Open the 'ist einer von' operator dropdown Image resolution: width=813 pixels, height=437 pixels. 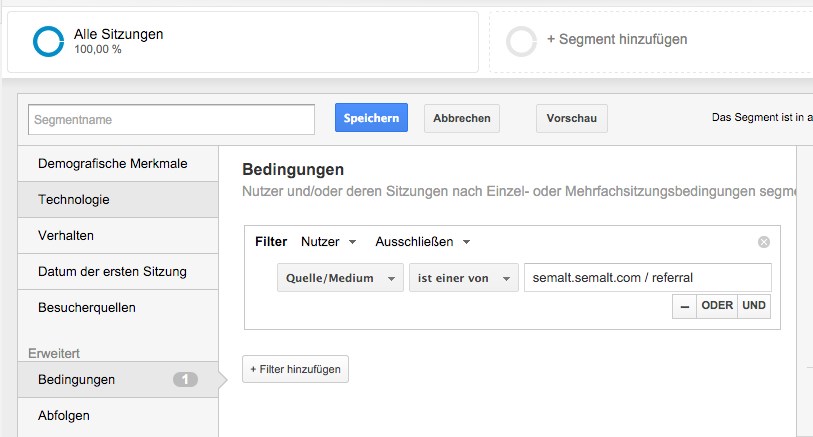(x=464, y=278)
